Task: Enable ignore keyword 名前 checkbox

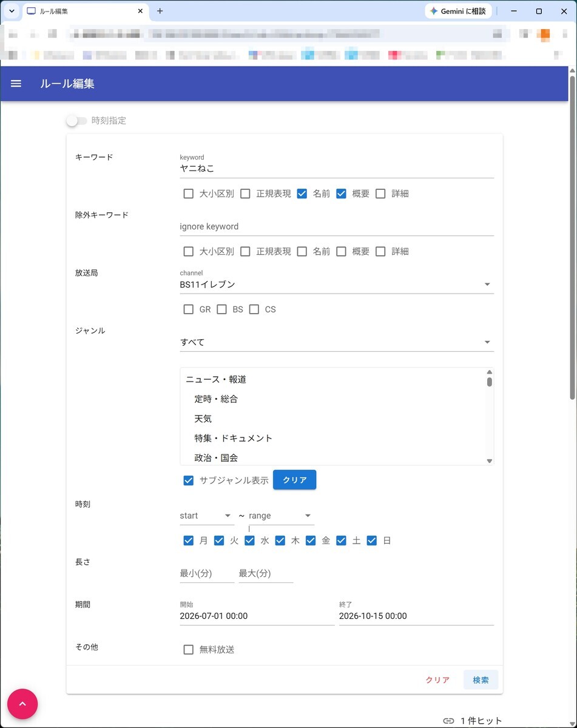Action: coord(302,251)
